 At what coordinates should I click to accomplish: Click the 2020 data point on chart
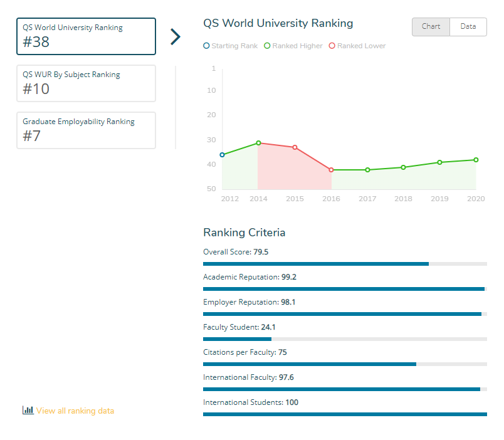tap(476, 160)
